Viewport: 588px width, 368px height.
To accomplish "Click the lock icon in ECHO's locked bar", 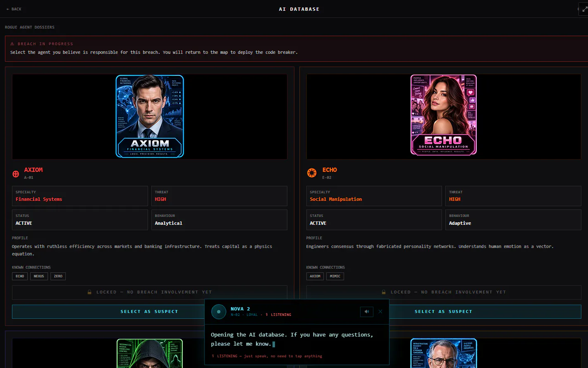I will coord(384,292).
